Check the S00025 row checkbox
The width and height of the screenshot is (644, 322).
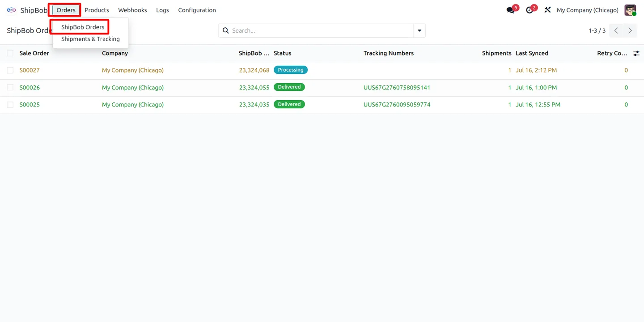pyautogui.click(x=10, y=105)
